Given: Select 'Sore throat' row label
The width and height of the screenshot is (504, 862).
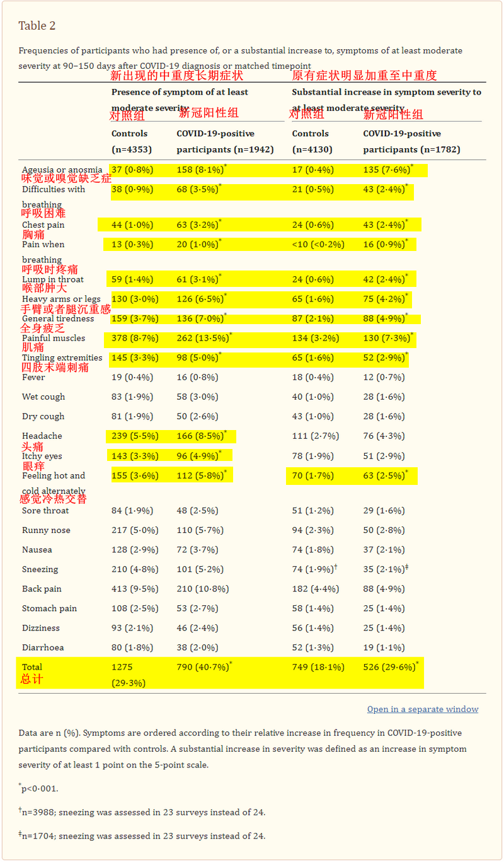Looking at the screenshot, I should coord(45,511).
